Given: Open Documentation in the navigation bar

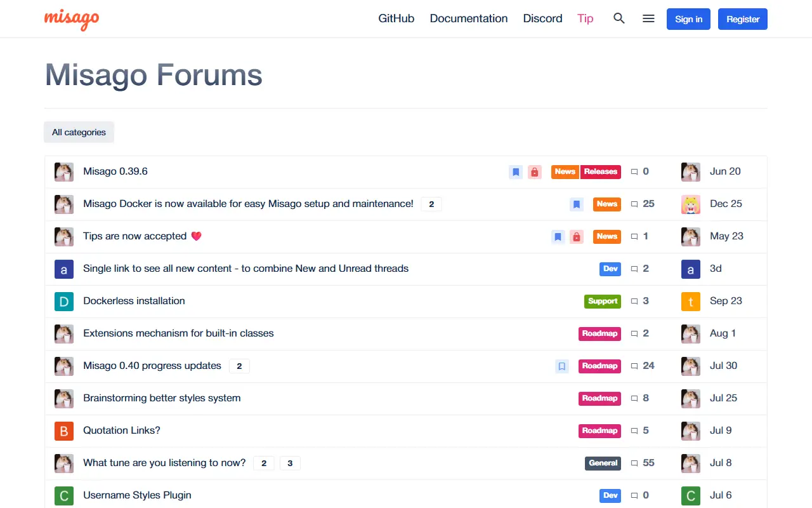Looking at the screenshot, I should click(x=469, y=18).
